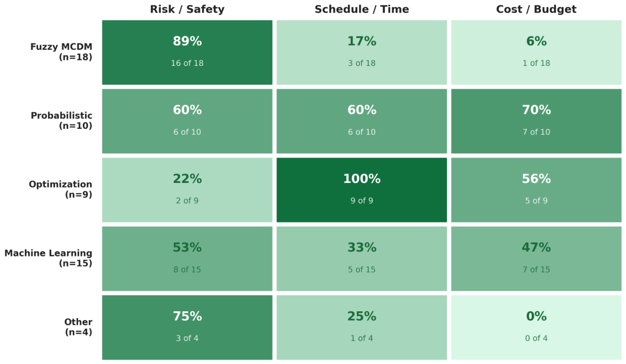Click the Fuzzy MCDM 89% Risk cell
This screenshot has width=626, height=364.
(187, 52)
